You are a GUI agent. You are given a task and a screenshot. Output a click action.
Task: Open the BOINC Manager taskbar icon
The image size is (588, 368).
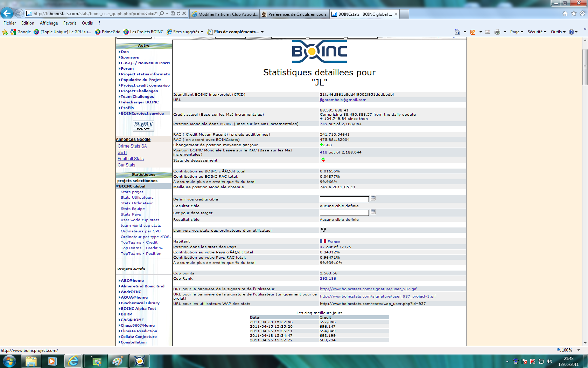[x=139, y=361]
